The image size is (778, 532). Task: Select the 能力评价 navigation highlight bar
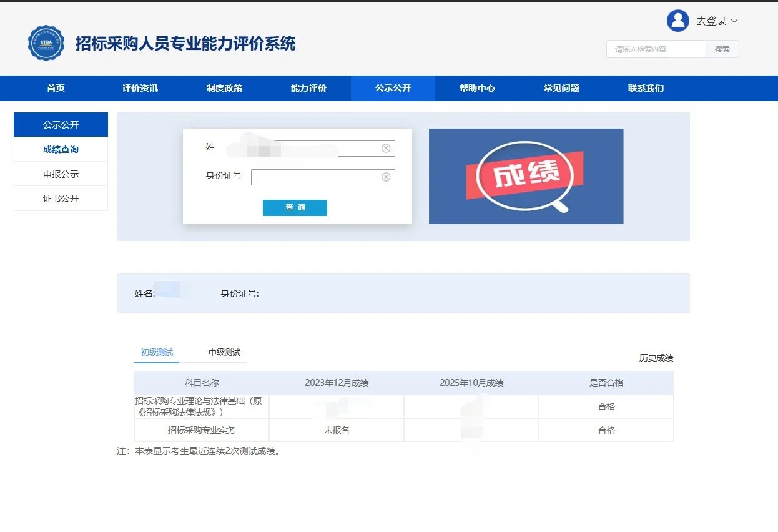[308, 88]
